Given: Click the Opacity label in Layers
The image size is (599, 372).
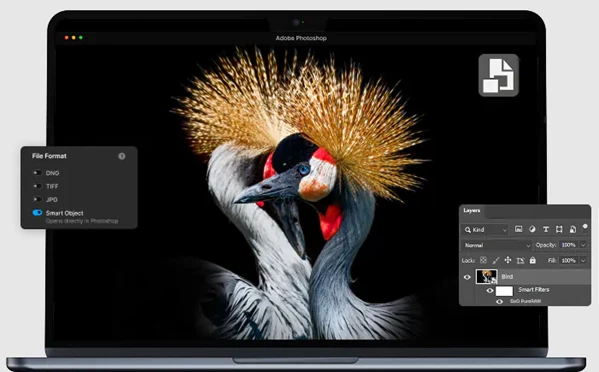Looking at the screenshot, I should [546, 245].
